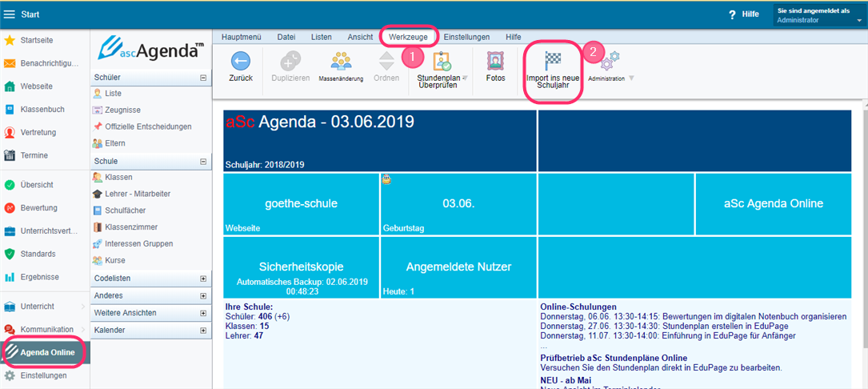Viewport: 868px width, 389px height.
Task: Open the Administration gears icon
Action: pyautogui.click(x=610, y=61)
